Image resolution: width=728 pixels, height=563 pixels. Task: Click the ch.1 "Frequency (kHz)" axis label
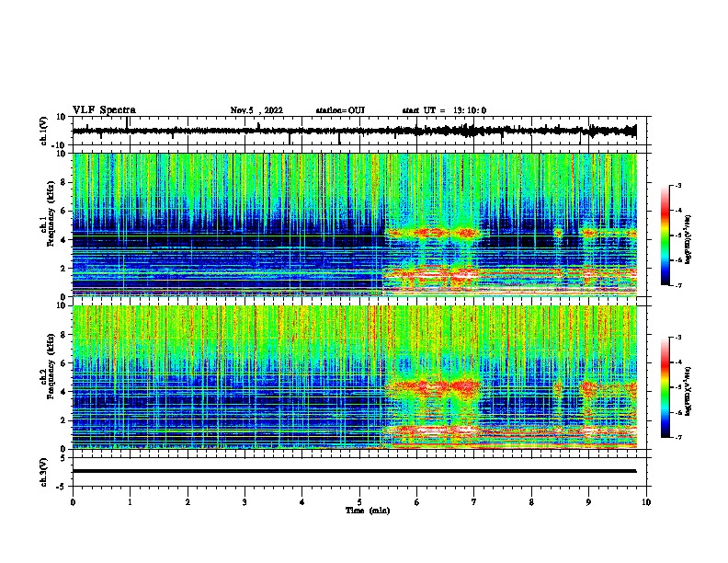(51, 214)
